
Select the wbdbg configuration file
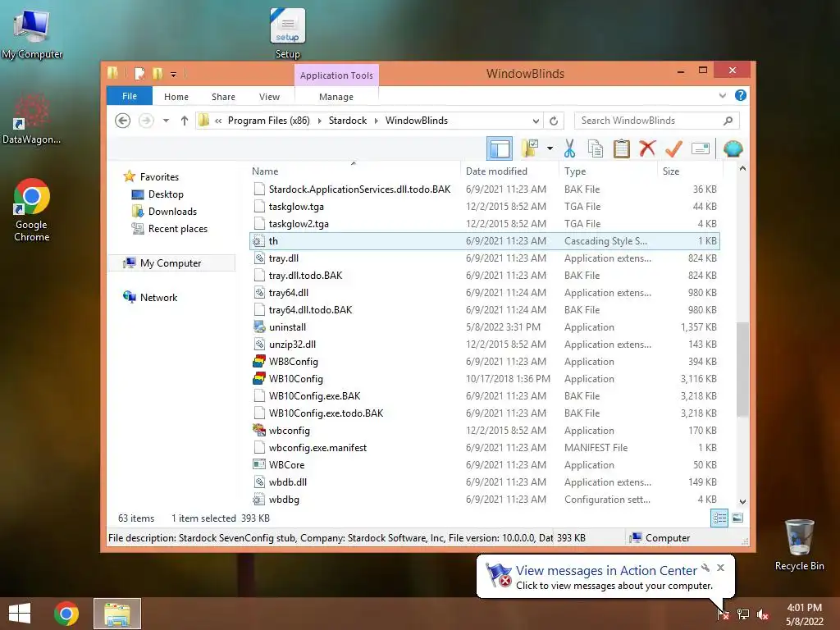[485, 500]
